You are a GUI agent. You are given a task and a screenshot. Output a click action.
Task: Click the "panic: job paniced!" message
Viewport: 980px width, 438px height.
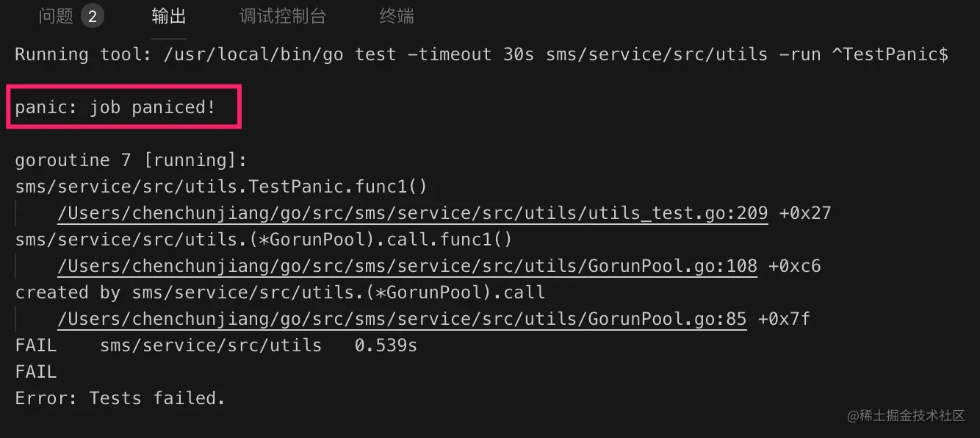[115, 107]
